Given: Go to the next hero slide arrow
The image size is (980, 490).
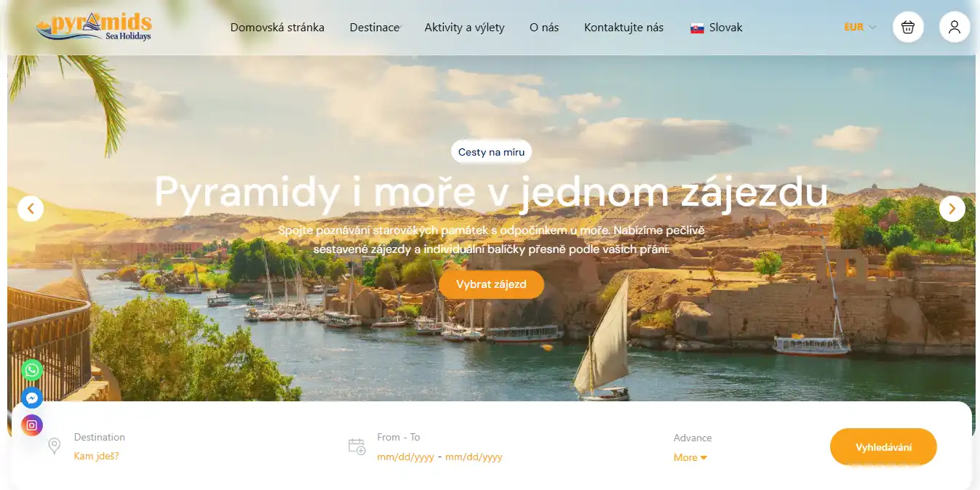Looking at the screenshot, I should pyautogui.click(x=952, y=209).
